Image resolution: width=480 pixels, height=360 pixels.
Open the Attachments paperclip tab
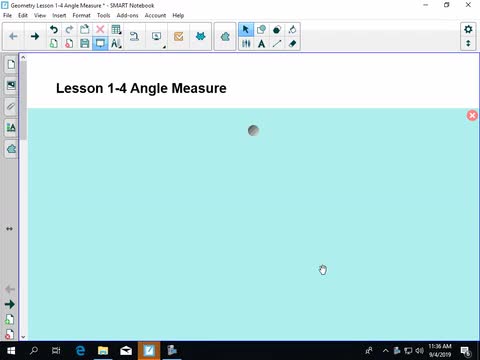point(11,107)
